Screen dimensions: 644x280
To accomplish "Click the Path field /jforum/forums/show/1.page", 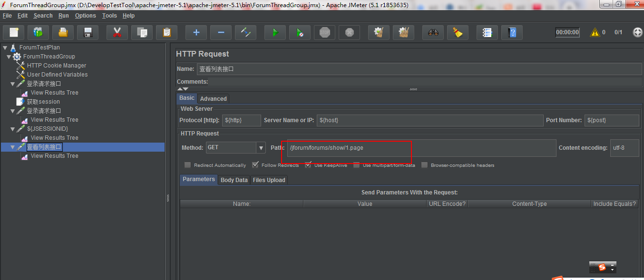I will (x=421, y=148).
